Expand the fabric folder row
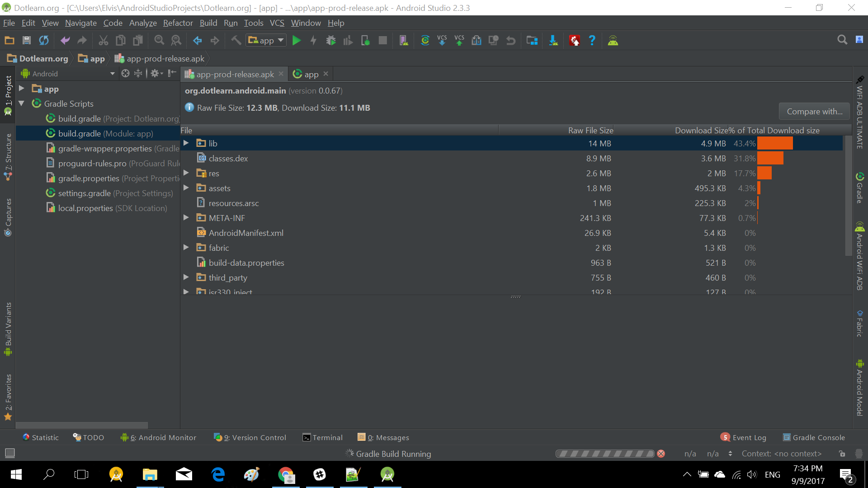The width and height of the screenshot is (868, 488). [x=186, y=248]
